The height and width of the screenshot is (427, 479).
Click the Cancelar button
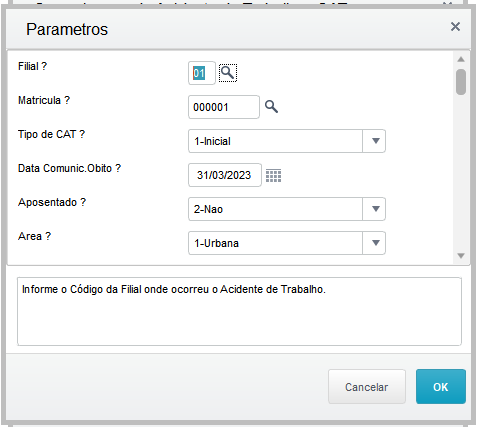pyautogui.click(x=367, y=387)
